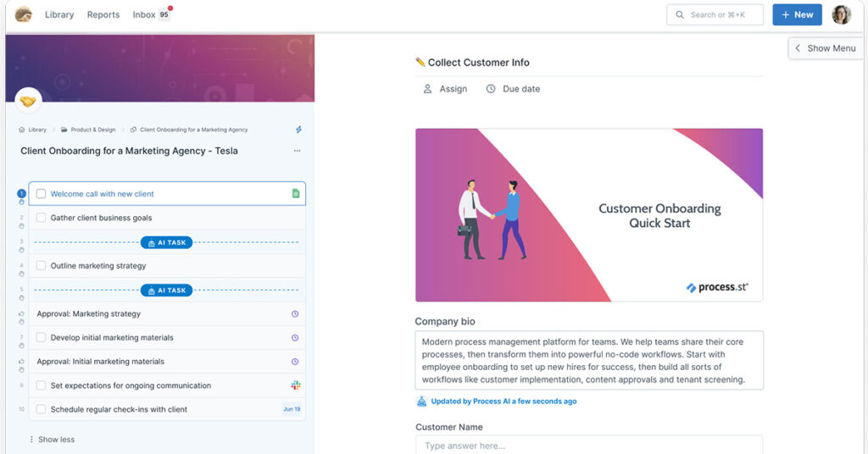Click the Due date clock icon
Screen dimensions: 868x454
491,89
